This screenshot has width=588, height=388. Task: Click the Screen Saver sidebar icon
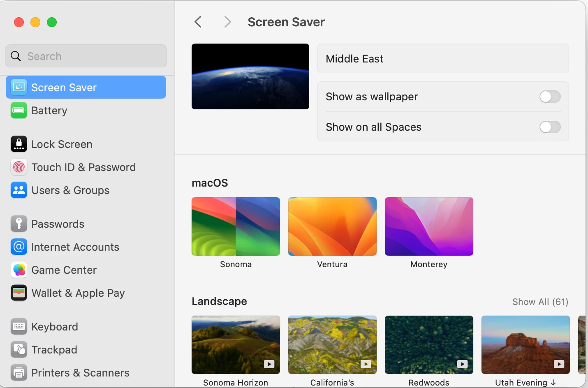[19, 87]
